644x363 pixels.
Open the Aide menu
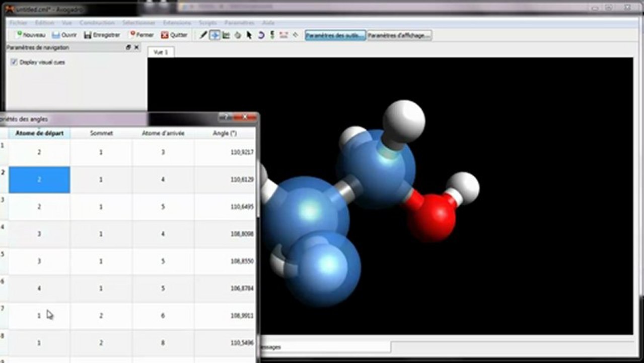click(x=269, y=23)
